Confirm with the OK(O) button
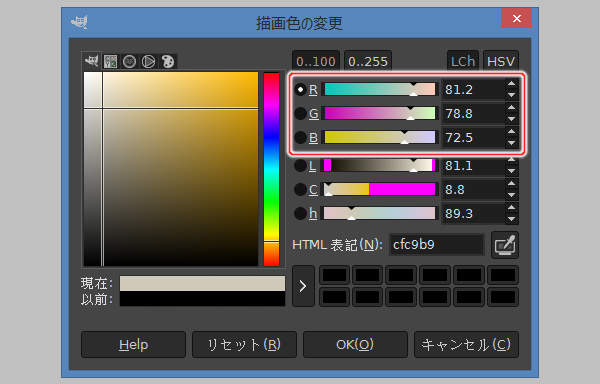 point(355,345)
